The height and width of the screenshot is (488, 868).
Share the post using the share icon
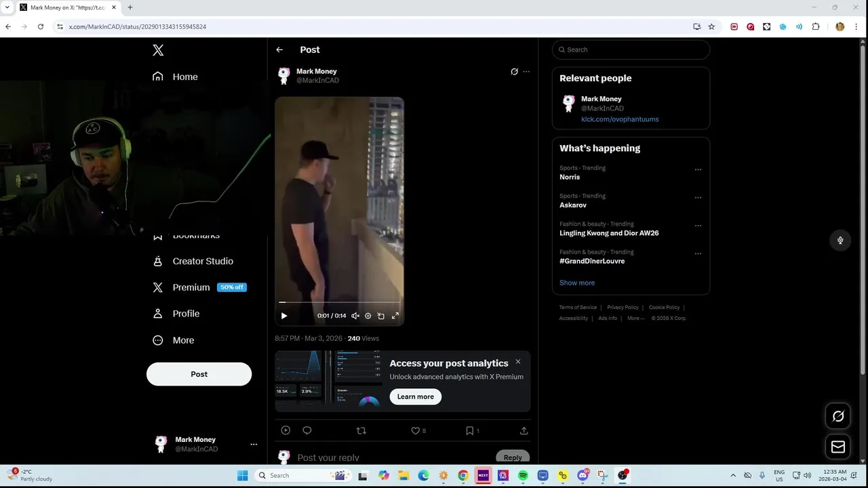tap(524, 430)
